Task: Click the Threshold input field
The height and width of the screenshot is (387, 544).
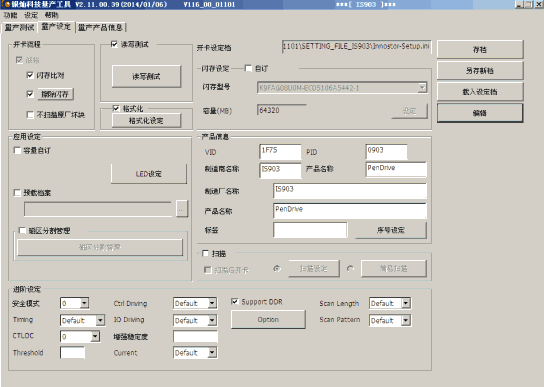Action: [x=73, y=352]
